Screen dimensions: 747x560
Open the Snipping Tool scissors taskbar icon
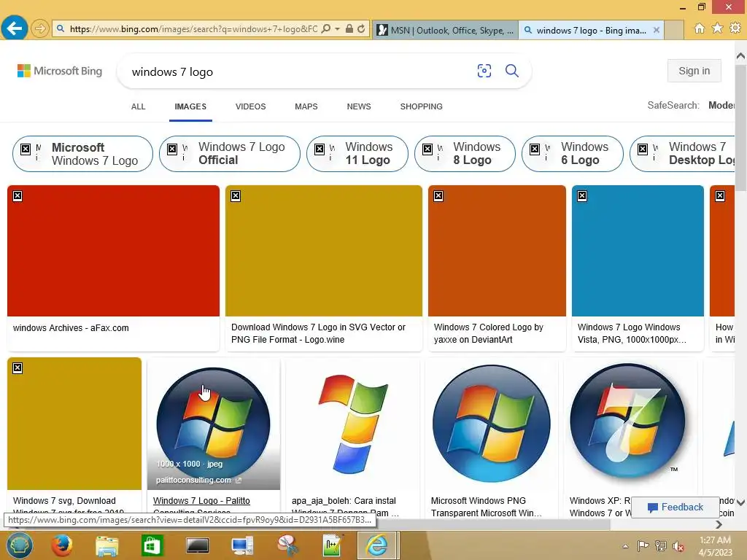pyautogui.click(x=287, y=545)
